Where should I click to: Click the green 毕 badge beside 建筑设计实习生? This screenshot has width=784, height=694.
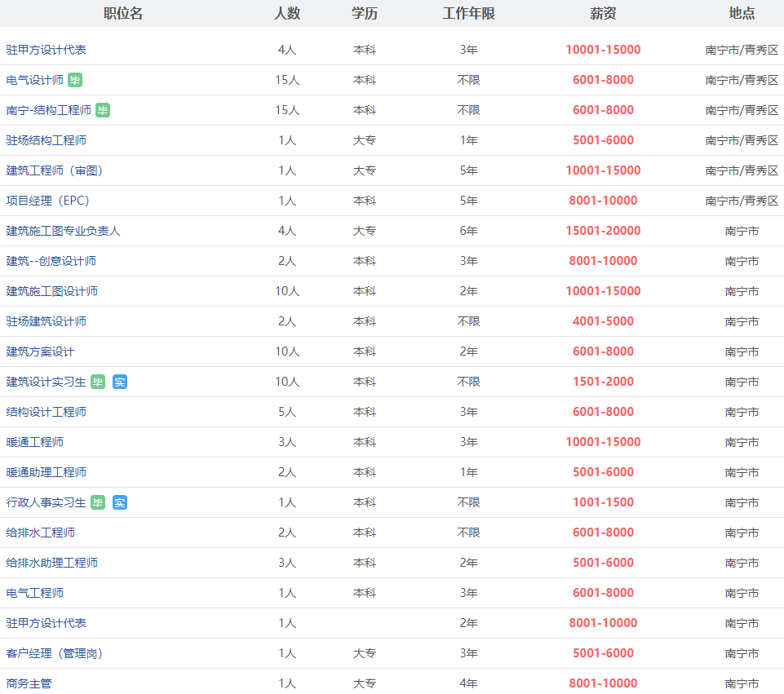click(x=98, y=382)
